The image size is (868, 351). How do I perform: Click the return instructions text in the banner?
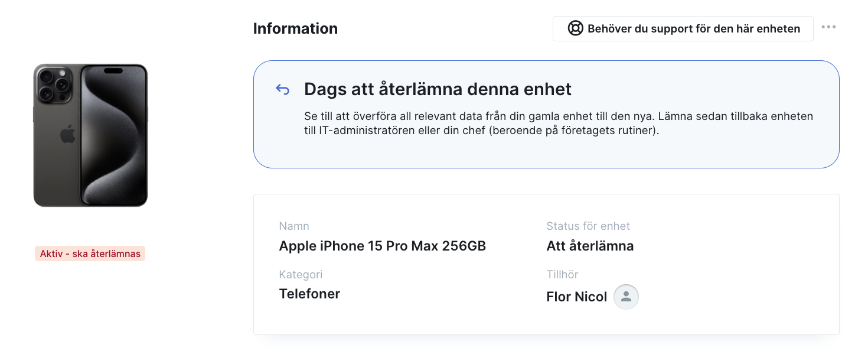(x=559, y=123)
